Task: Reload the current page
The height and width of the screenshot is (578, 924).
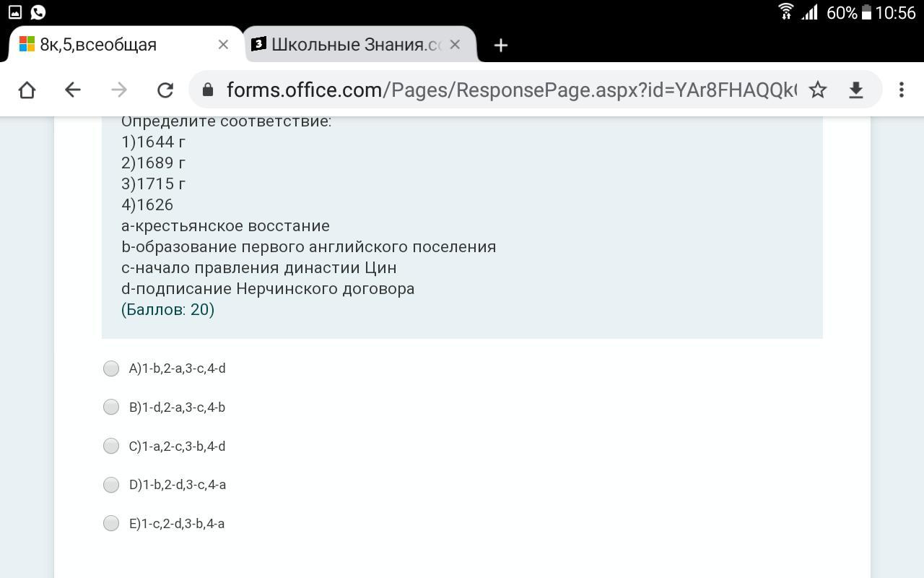Action: 165,90
